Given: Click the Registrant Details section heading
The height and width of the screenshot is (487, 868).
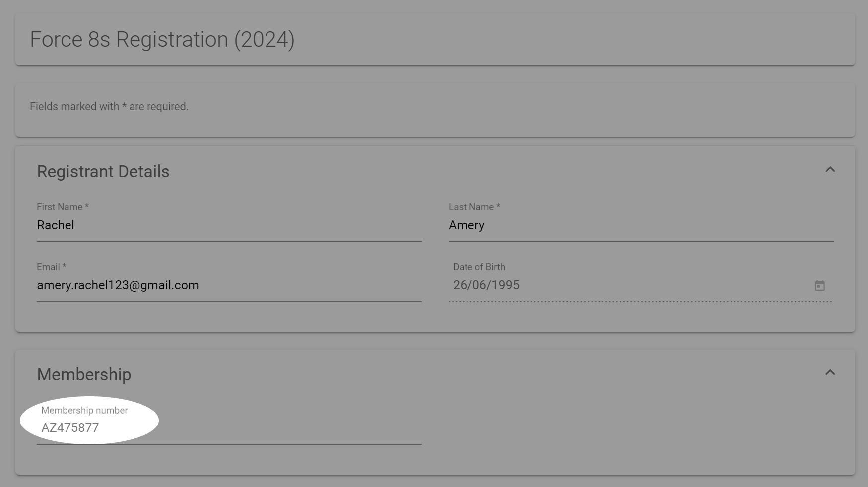Looking at the screenshot, I should tap(103, 171).
